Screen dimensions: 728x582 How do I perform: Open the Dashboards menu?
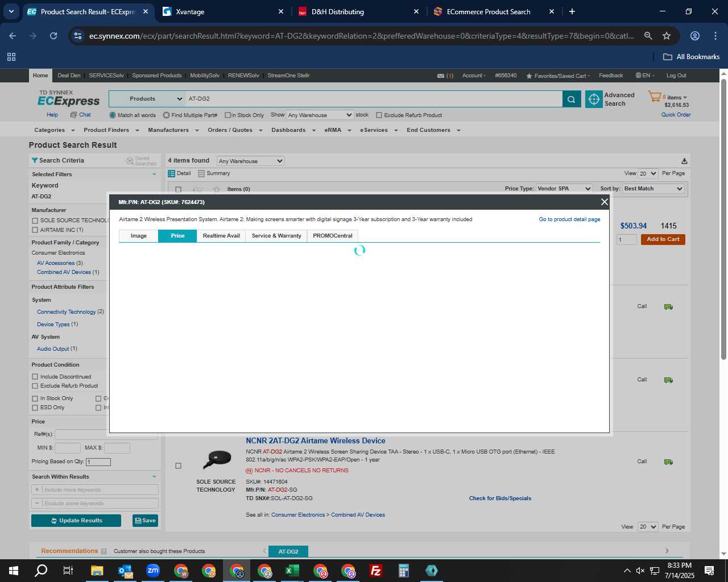pos(293,130)
